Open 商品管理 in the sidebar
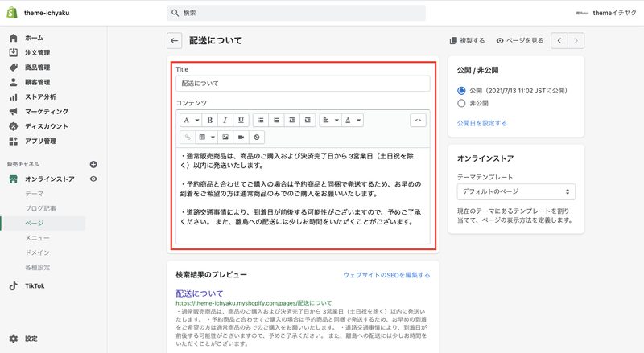Viewport: 644px width, 353px height. tap(37, 68)
